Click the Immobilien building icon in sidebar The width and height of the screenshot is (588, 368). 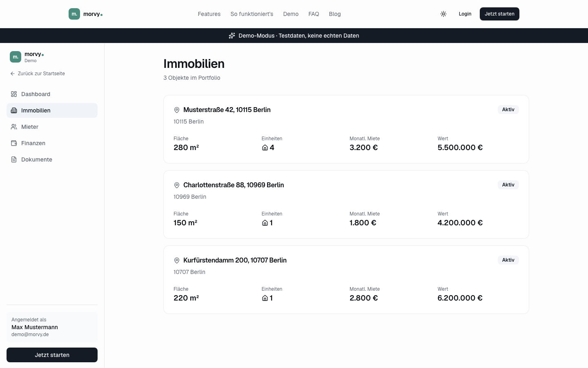coord(14,110)
